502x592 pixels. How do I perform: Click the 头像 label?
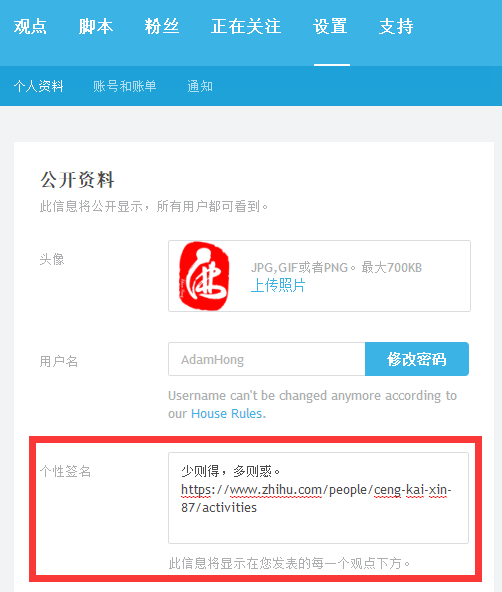pos(52,259)
